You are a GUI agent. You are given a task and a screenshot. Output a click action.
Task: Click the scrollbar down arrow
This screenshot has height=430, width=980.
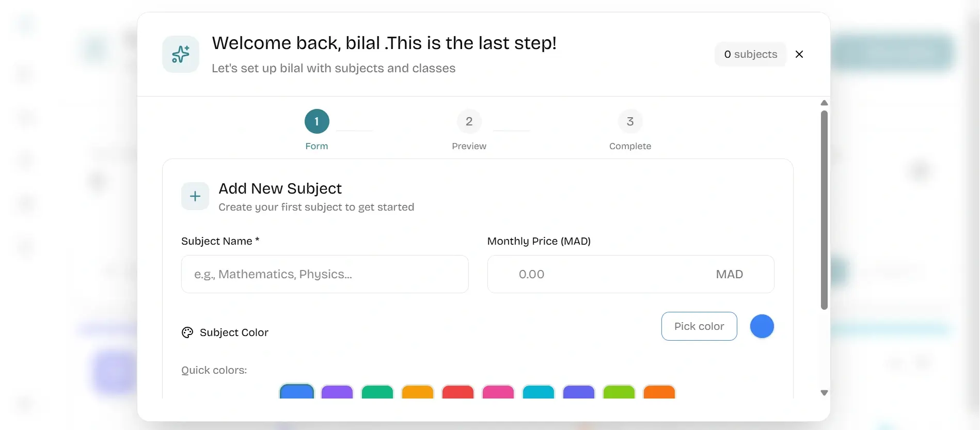[824, 393]
